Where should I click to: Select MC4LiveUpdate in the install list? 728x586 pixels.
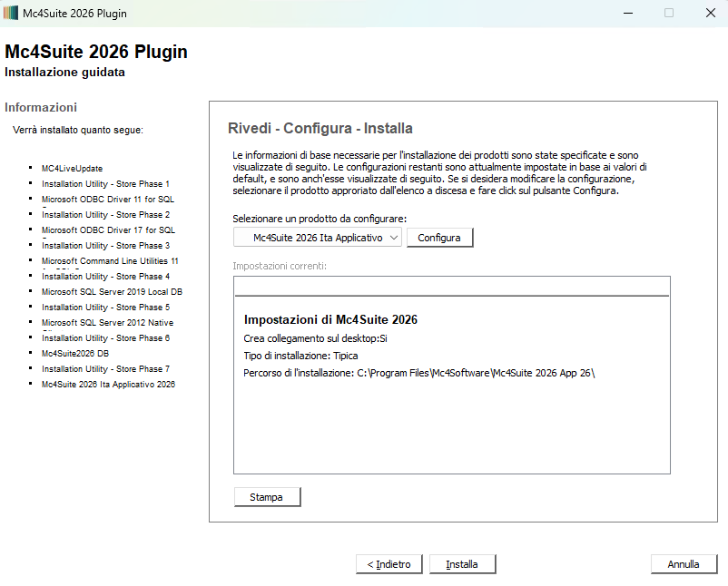click(72, 169)
